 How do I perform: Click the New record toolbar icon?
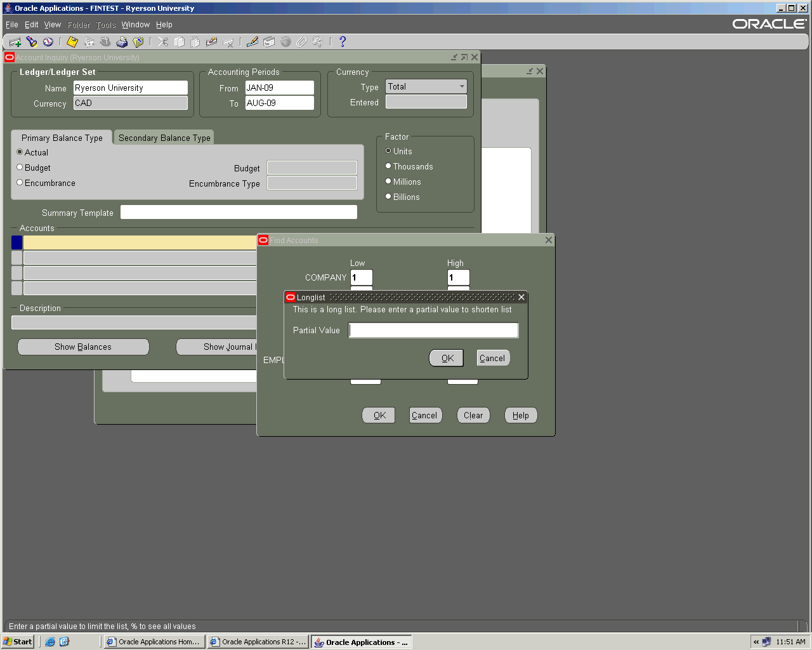[x=15, y=42]
